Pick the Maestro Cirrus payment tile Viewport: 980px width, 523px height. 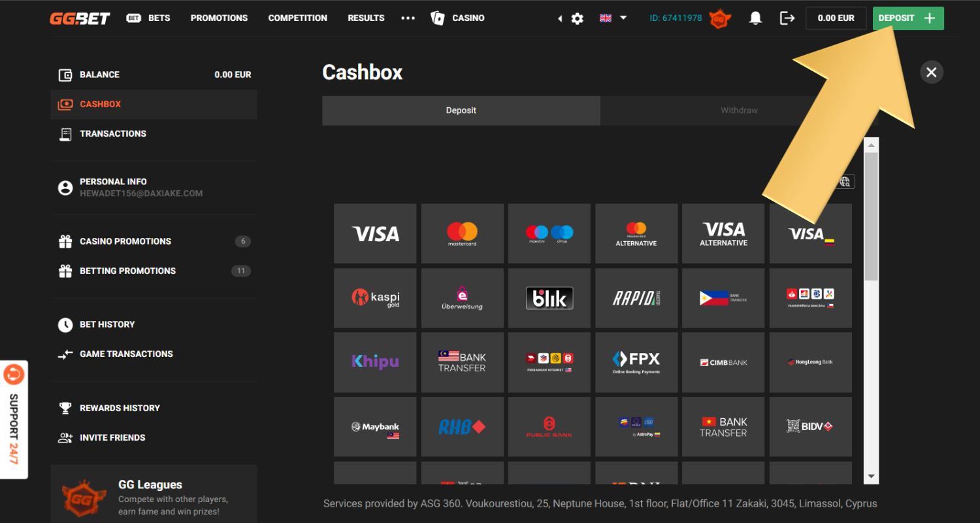click(549, 233)
